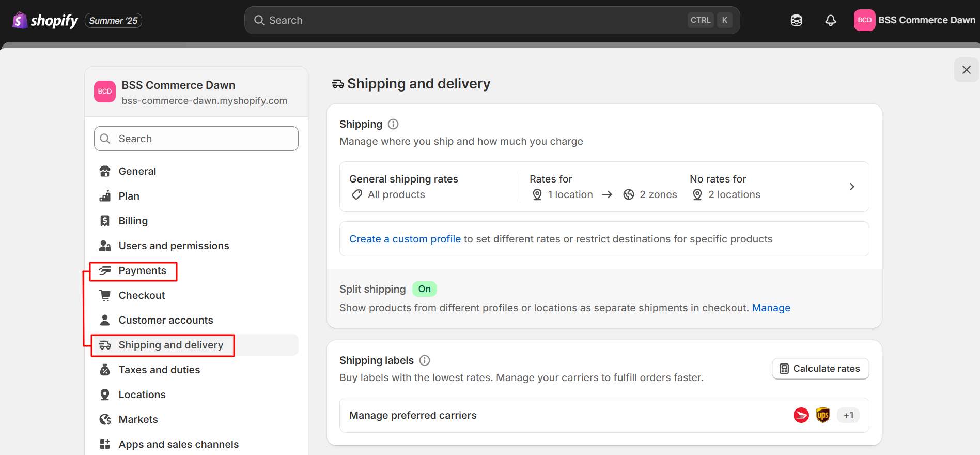This screenshot has width=980, height=455.
Task: Click the pink BCD avatar in the top bar
Action: [x=864, y=20]
